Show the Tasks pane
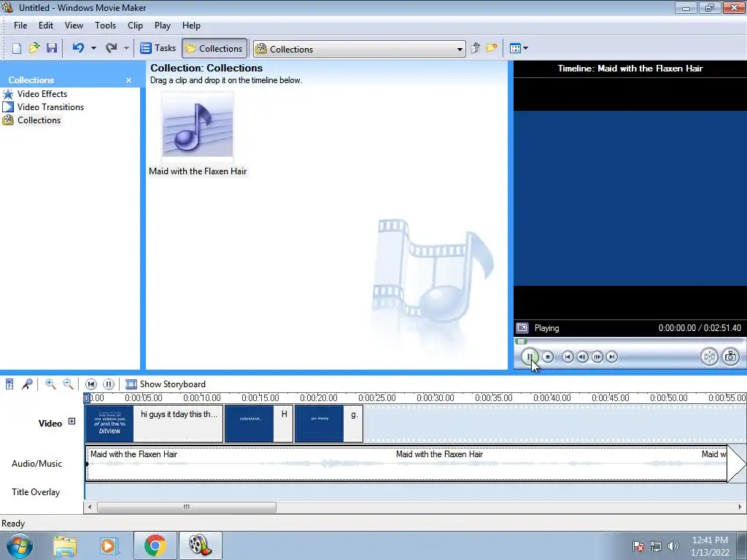 tap(158, 48)
